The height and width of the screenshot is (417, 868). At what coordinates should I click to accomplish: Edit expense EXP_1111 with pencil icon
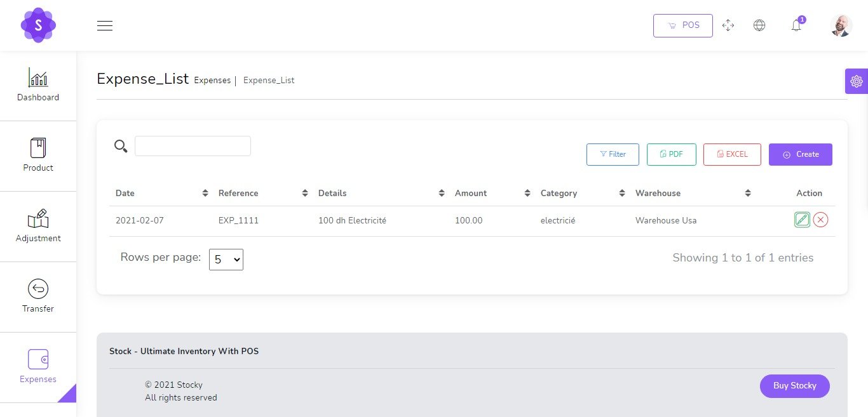tap(802, 220)
